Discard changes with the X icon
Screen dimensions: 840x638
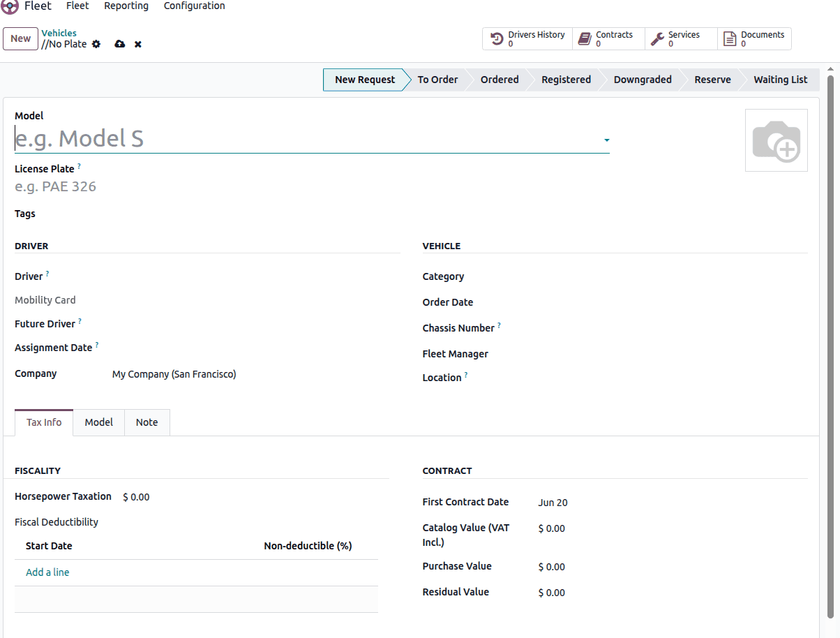pyautogui.click(x=138, y=44)
